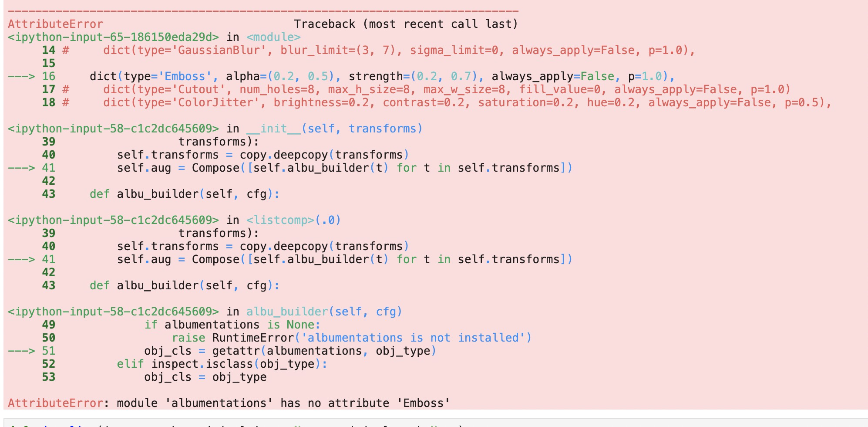Click the obj_cls = obj_type line 53

(205, 376)
